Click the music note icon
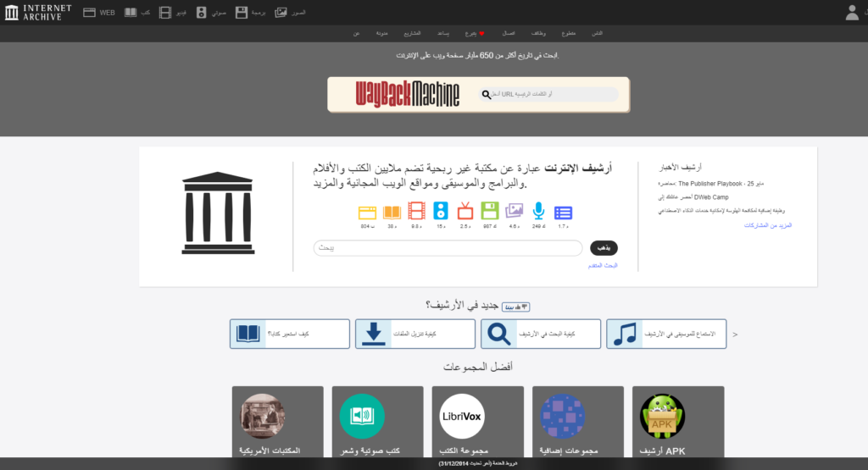The height and width of the screenshot is (470, 868). tap(625, 335)
